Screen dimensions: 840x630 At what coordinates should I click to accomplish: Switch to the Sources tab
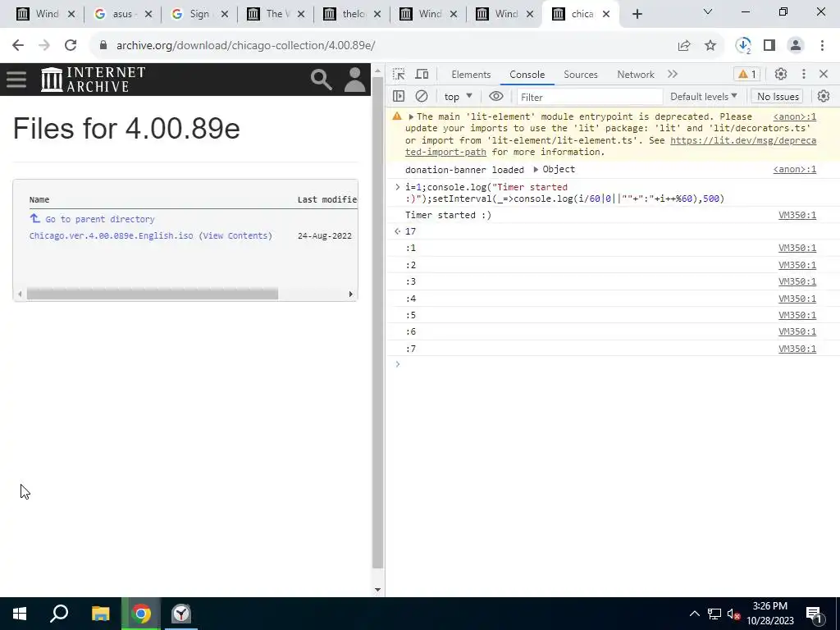tap(580, 75)
